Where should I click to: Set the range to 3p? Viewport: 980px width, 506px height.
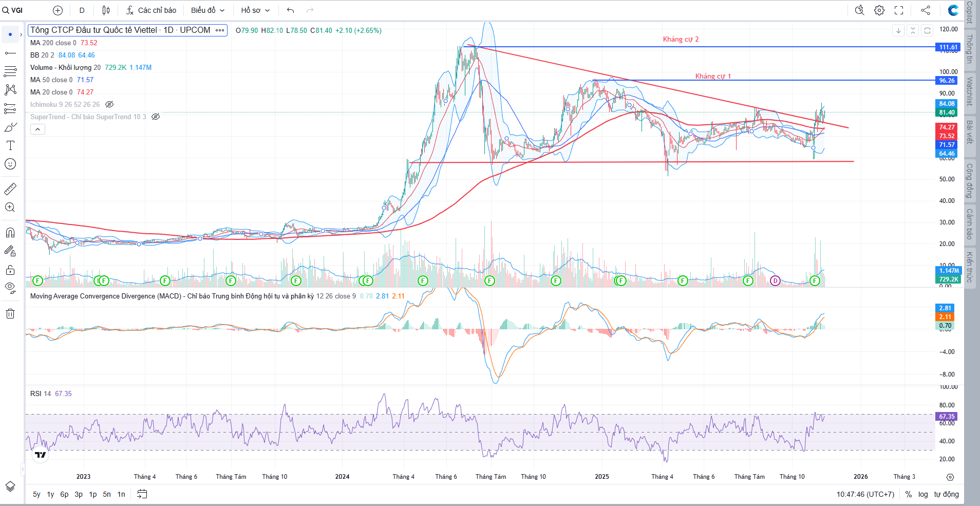pos(79,494)
